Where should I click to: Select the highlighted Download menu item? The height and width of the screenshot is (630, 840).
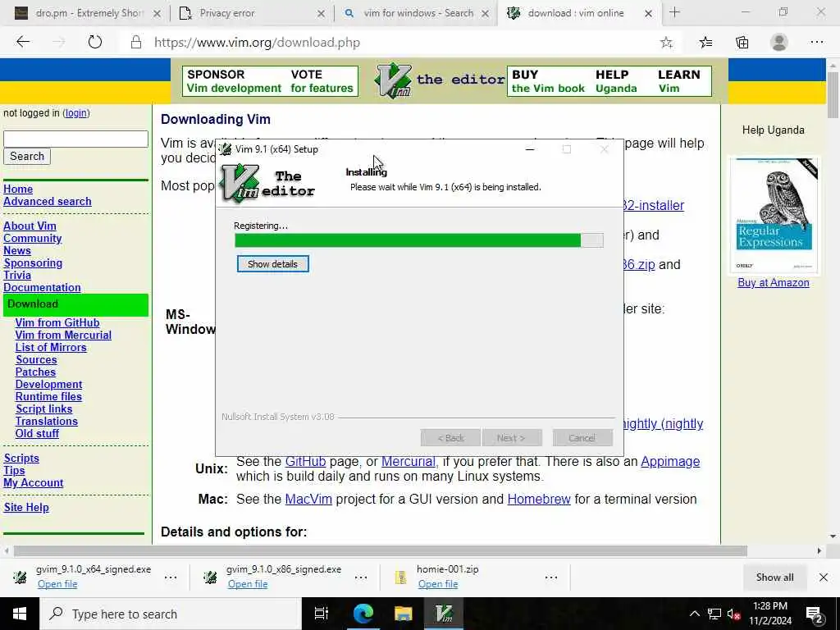(x=75, y=304)
